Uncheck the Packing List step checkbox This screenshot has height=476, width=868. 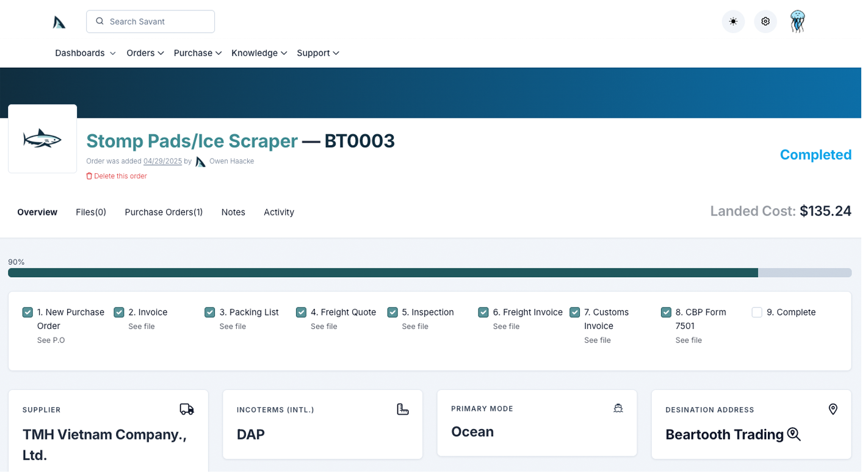[x=209, y=312]
